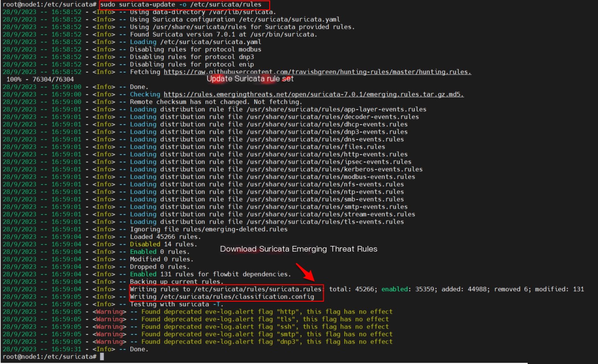Screen dimensions: 598x364
Task: Click the line 'Enabled 0 rules.'
Action: click(160, 252)
